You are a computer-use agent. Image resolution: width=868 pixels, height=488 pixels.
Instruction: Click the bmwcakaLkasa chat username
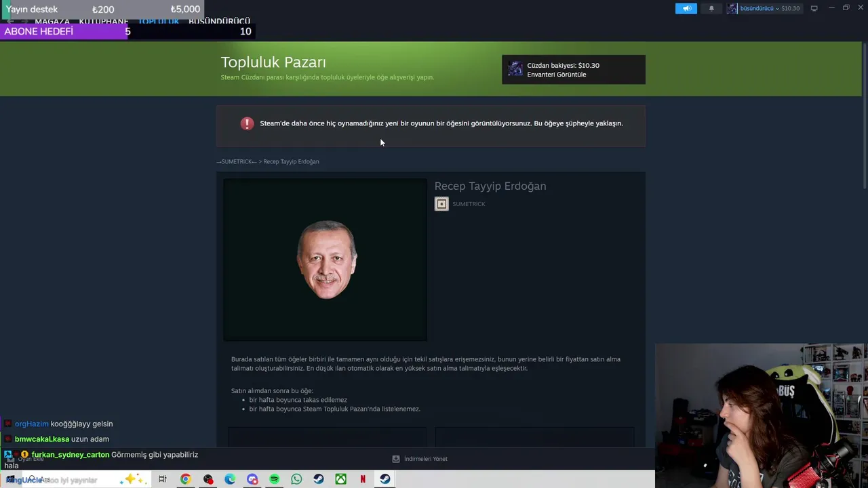[x=42, y=439]
